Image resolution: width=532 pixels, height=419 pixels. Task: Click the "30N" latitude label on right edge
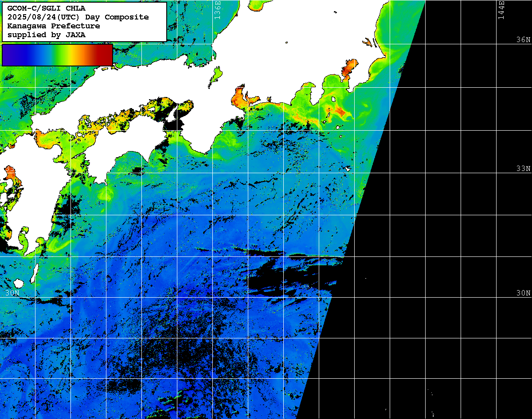click(523, 293)
